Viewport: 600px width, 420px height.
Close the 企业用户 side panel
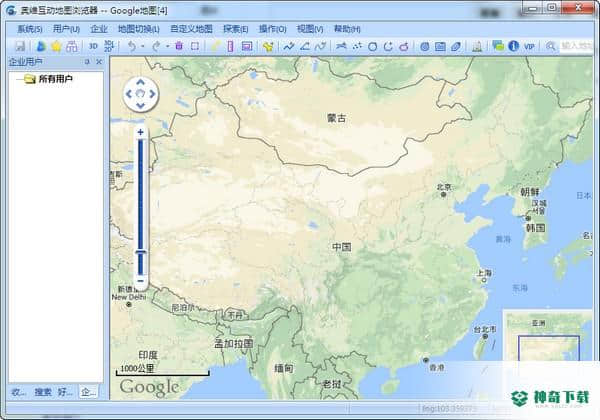pyautogui.click(x=99, y=62)
